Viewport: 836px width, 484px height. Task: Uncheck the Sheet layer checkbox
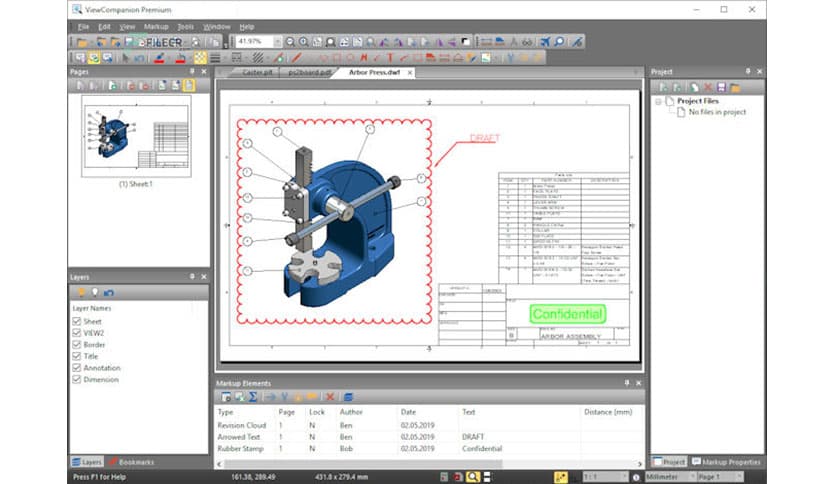[77, 322]
